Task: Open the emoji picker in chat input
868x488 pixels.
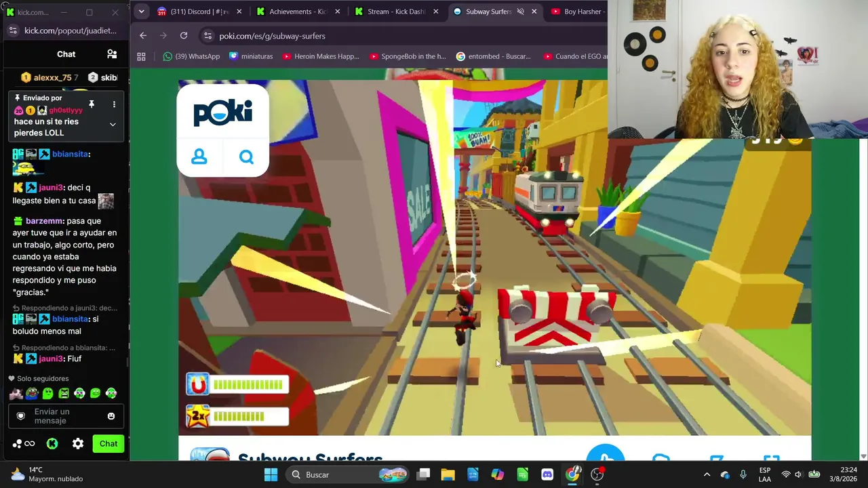Action: pyautogui.click(x=111, y=416)
